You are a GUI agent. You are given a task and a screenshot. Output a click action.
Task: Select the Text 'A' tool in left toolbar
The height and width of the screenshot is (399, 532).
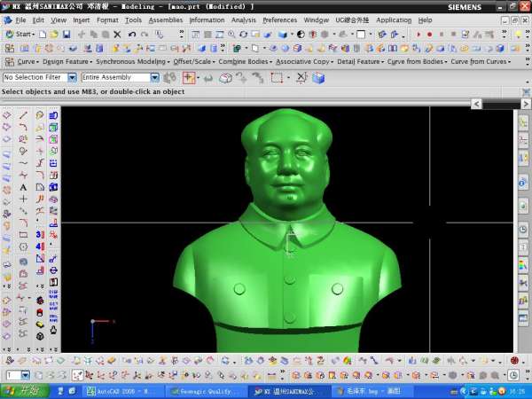coord(23,187)
